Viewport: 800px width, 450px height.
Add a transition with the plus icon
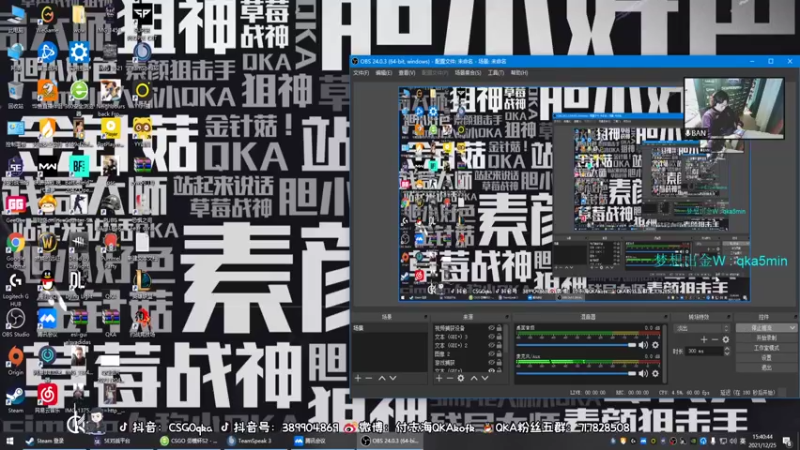tap(704, 339)
